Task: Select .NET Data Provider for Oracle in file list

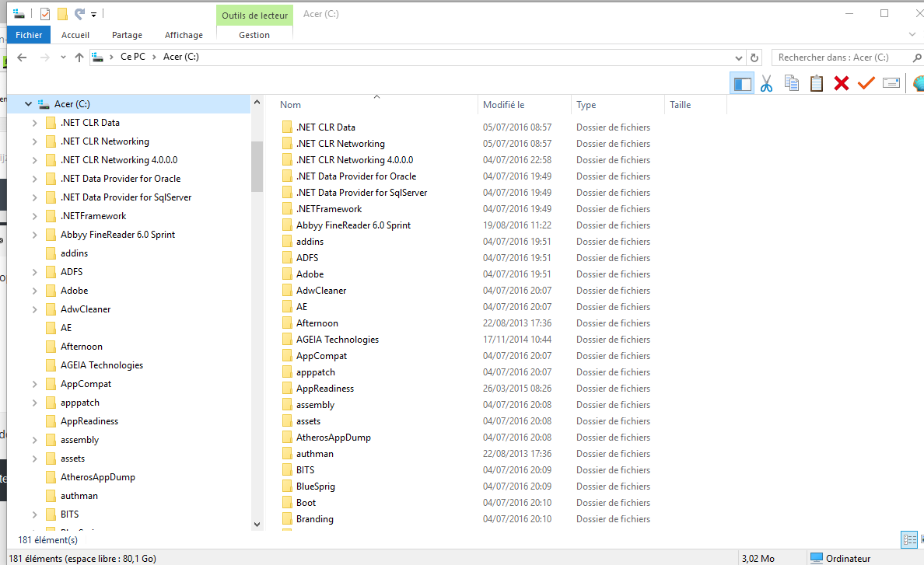Action: 356,176
